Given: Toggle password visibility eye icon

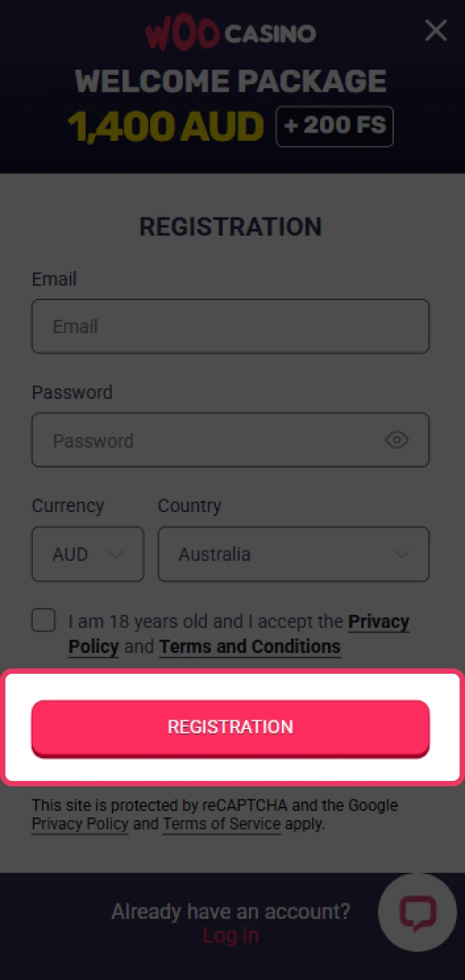Looking at the screenshot, I should (396, 440).
